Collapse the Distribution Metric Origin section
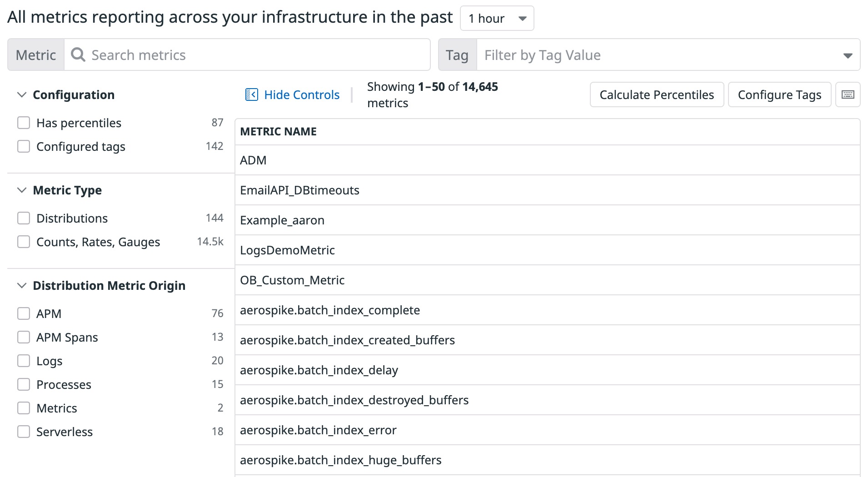Viewport: 868px width, 477px height. [x=21, y=286]
